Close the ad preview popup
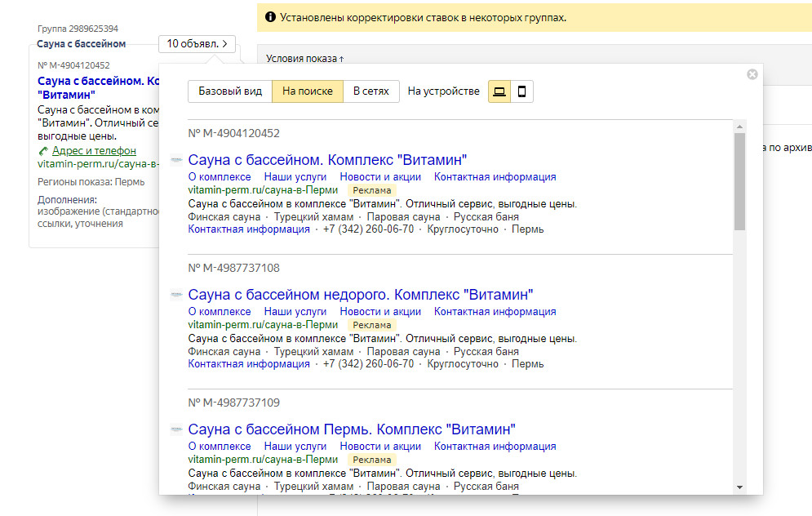812x516 pixels. [x=752, y=74]
